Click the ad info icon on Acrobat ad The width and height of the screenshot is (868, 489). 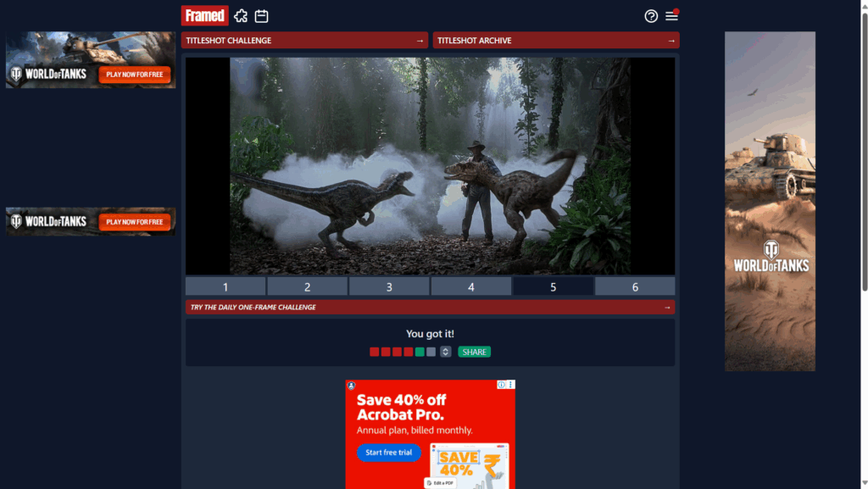501,385
